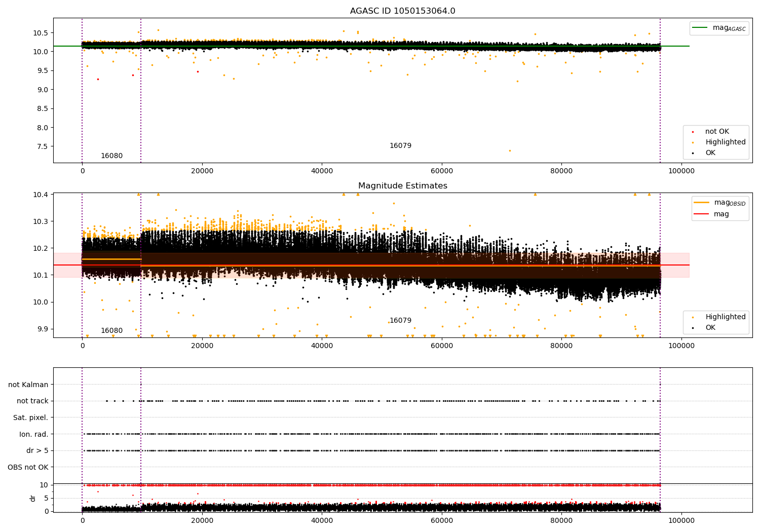Click the red line key beside 'mag' legend entry

701,214
